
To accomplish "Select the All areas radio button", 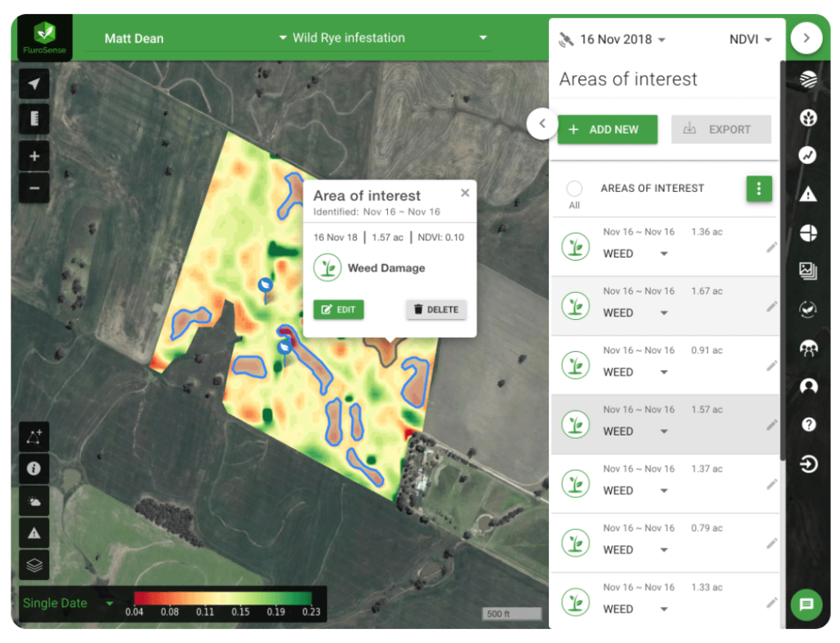I will point(574,189).
